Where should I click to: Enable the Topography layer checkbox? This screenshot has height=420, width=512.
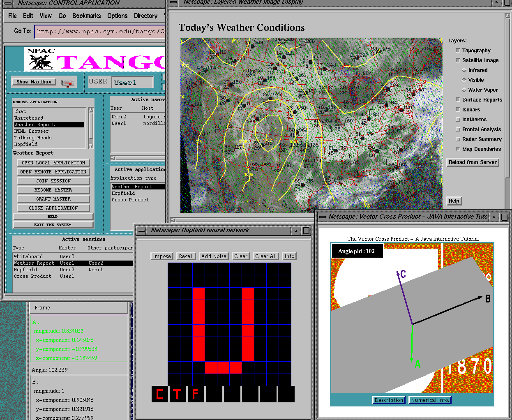[458, 51]
